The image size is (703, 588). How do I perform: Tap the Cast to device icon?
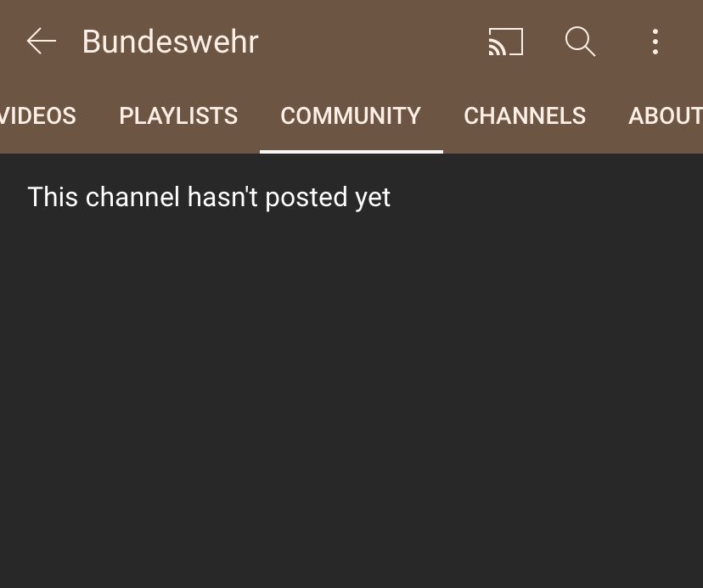pyautogui.click(x=506, y=42)
